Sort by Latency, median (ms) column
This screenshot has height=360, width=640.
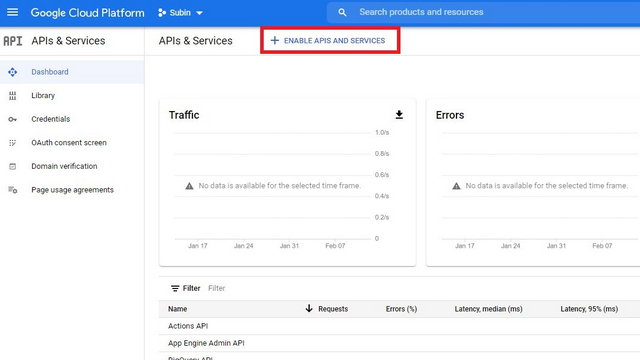point(489,309)
